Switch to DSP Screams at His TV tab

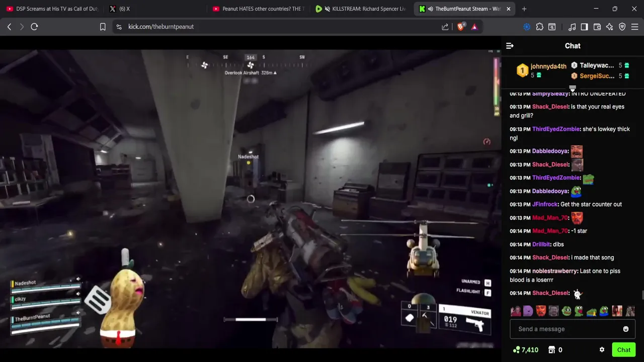(x=52, y=9)
